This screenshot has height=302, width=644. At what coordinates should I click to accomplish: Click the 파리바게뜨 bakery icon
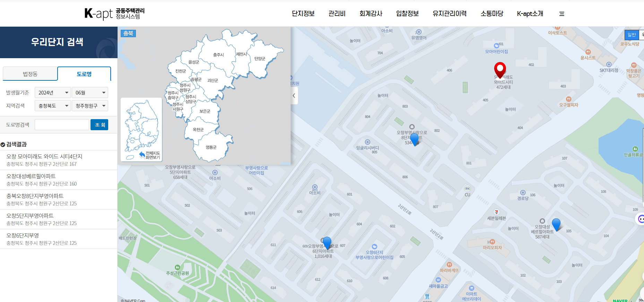point(449,265)
